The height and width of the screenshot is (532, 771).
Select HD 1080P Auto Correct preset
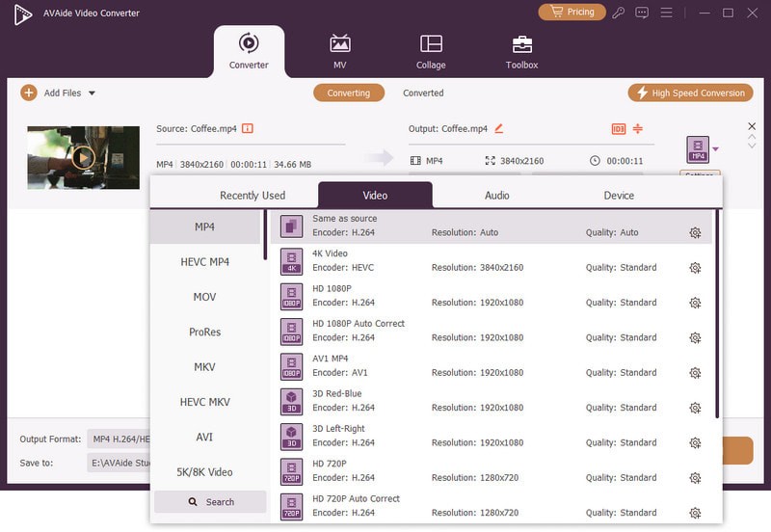click(x=492, y=331)
